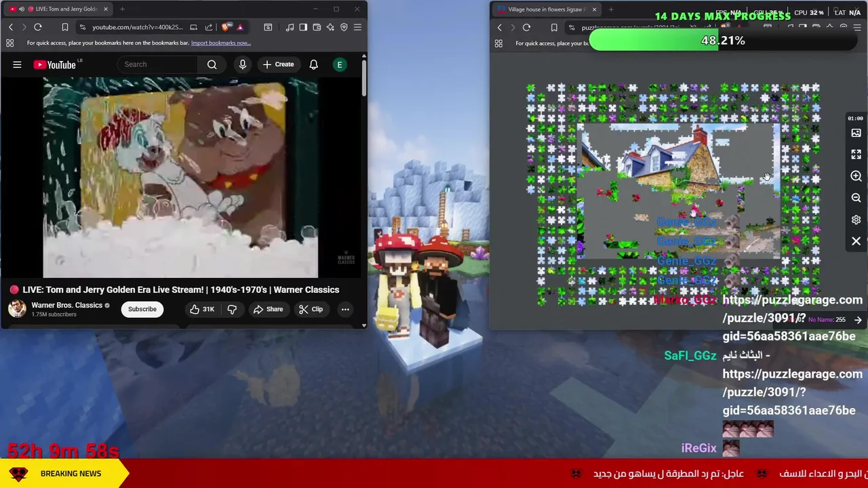Viewport: 868px width, 488px height.
Task: Open jigsaw puzzle settings gear
Action: tap(856, 220)
